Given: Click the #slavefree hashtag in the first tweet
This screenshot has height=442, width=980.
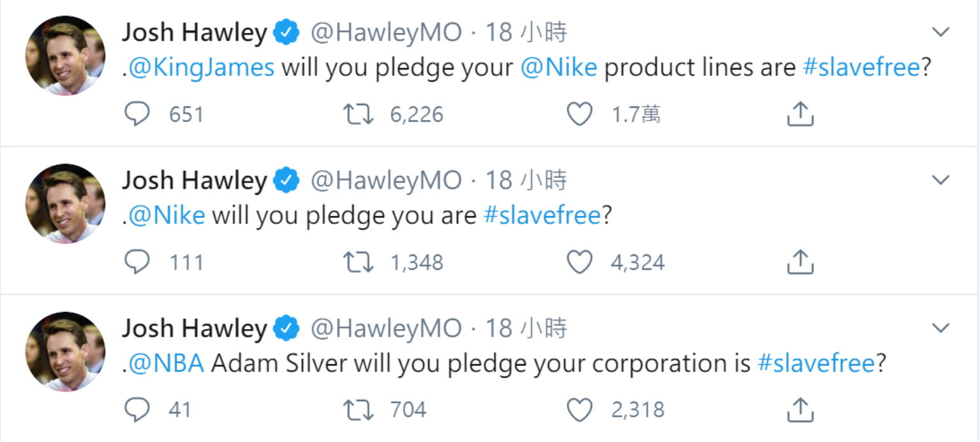Looking at the screenshot, I should click(x=861, y=68).
